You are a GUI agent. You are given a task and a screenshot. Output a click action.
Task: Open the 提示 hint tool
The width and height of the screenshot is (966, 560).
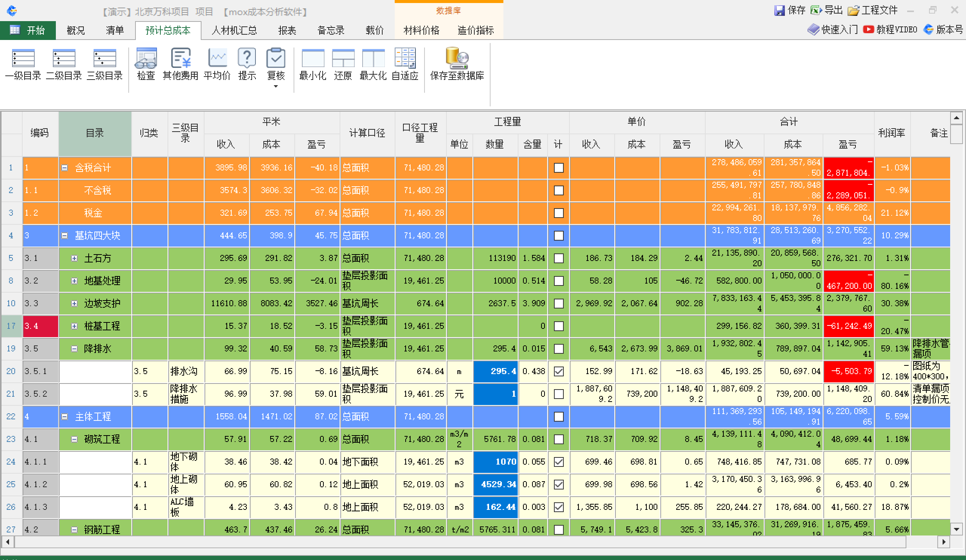[x=247, y=64]
